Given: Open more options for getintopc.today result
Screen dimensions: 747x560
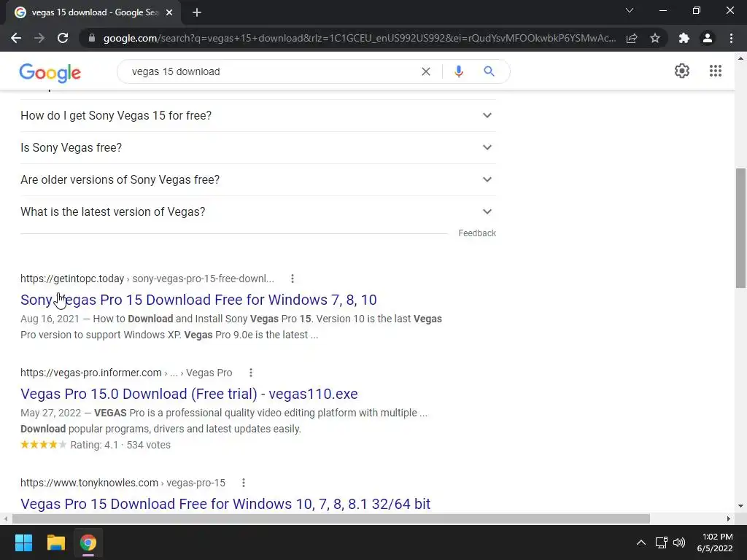Looking at the screenshot, I should (293, 279).
